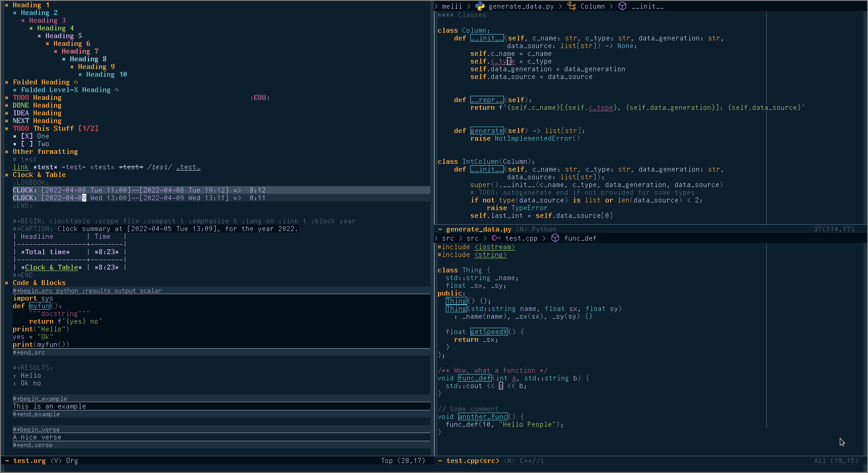868x473 pixels.
Task: Toggle the unchecked [ ] Two checkbox
Action: click(27, 144)
